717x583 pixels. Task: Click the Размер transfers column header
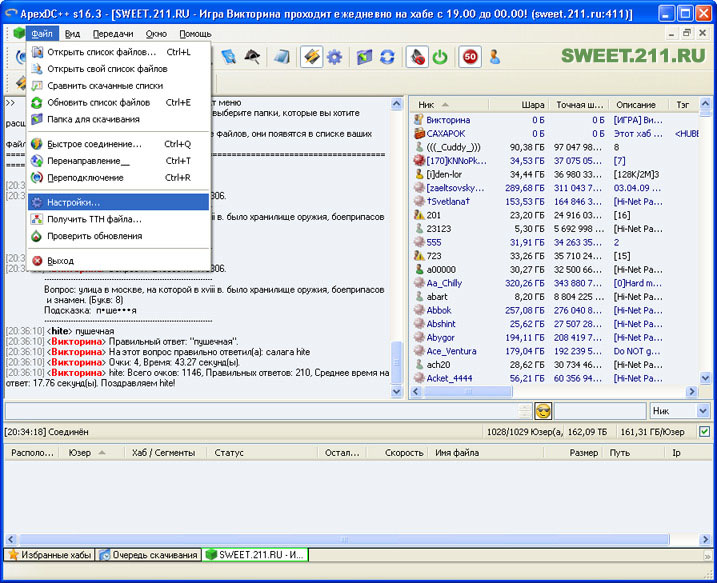click(x=573, y=453)
